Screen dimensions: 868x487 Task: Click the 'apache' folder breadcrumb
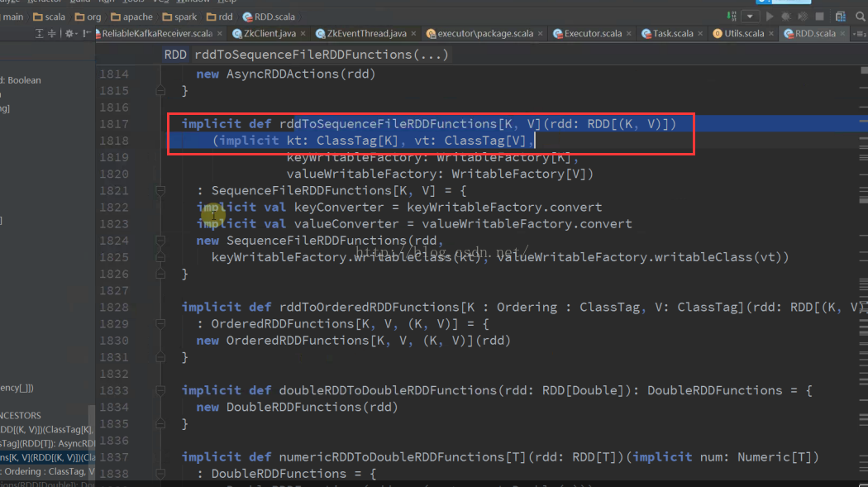131,17
